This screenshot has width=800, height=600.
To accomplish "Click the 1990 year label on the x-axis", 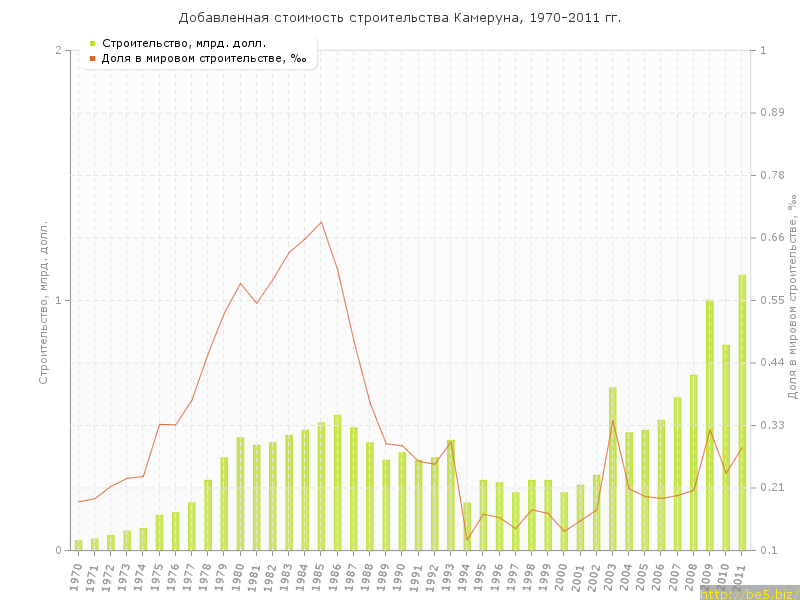I will 400,577.
